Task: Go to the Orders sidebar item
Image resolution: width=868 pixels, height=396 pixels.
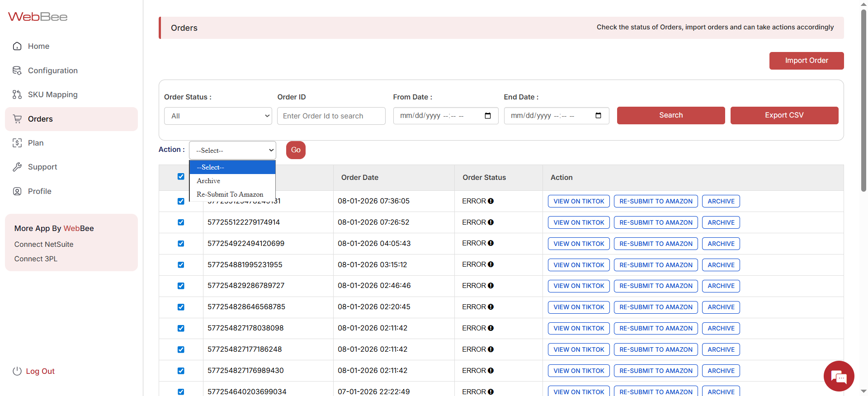Action: (x=40, y=119)
